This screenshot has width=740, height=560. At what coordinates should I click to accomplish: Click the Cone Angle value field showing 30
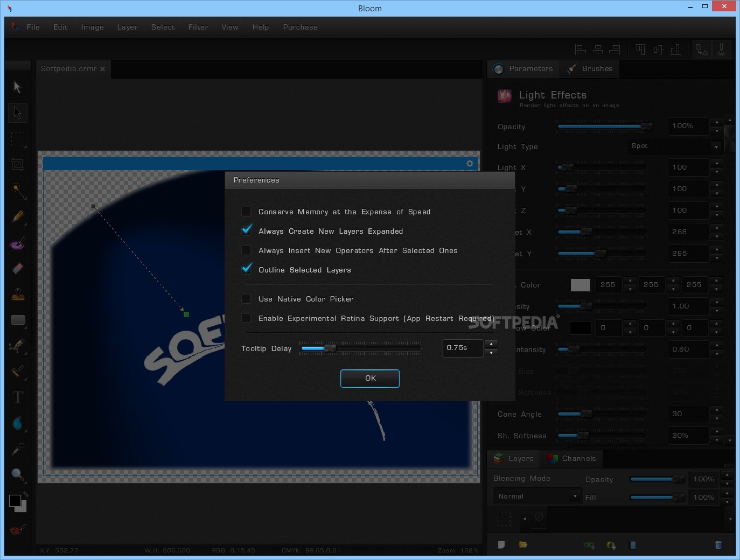[688, 414]
